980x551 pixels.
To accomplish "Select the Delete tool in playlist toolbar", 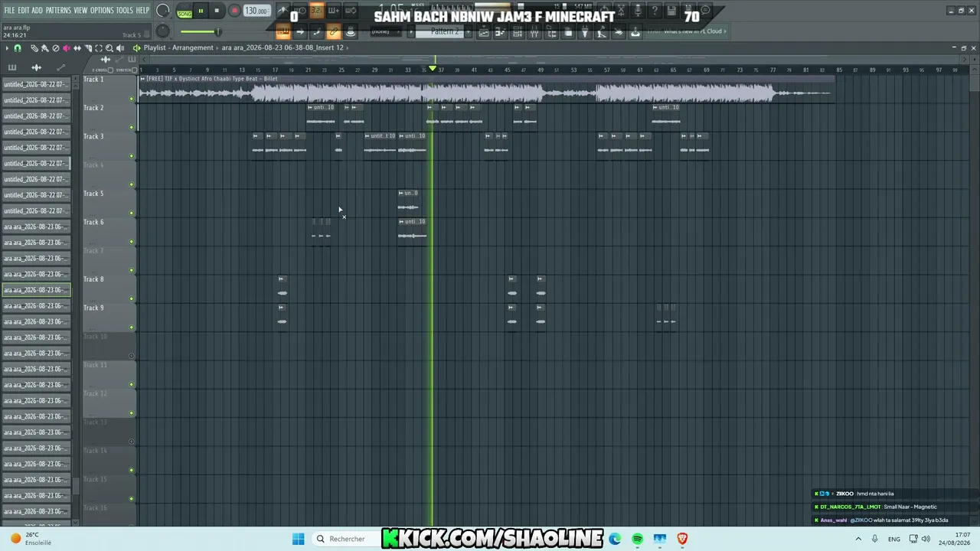I will 55,48.
